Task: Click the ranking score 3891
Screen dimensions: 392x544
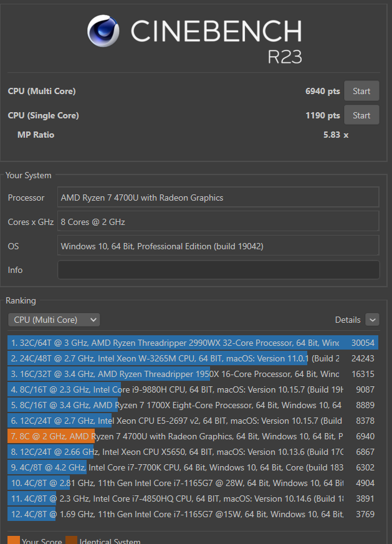Action: pyautogui.click(x=365, y=499)
